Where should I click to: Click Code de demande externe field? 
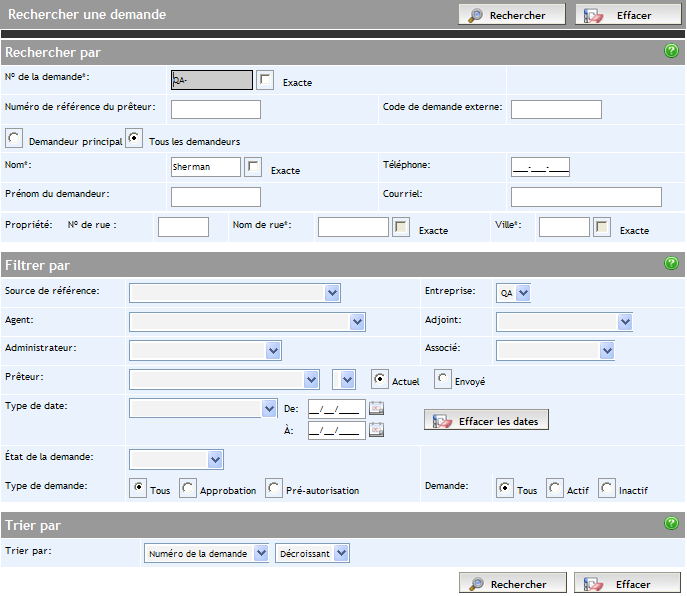tap(556, 109)
